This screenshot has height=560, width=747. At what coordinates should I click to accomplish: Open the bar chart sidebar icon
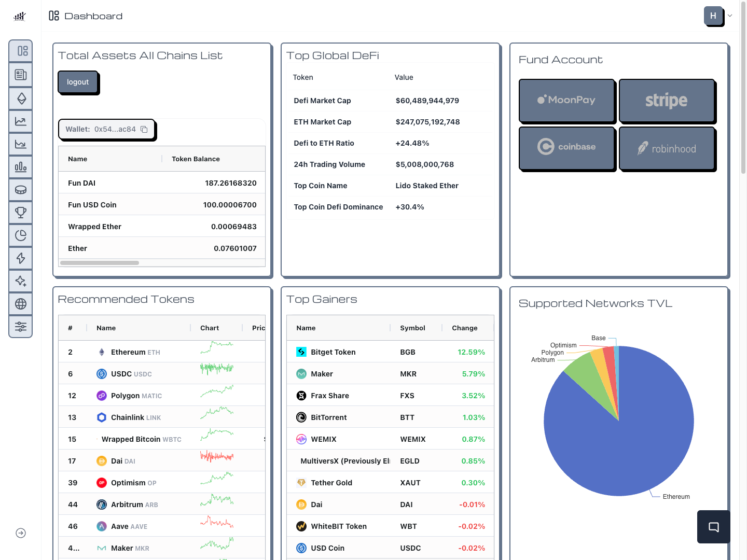[x=21, y=166]
